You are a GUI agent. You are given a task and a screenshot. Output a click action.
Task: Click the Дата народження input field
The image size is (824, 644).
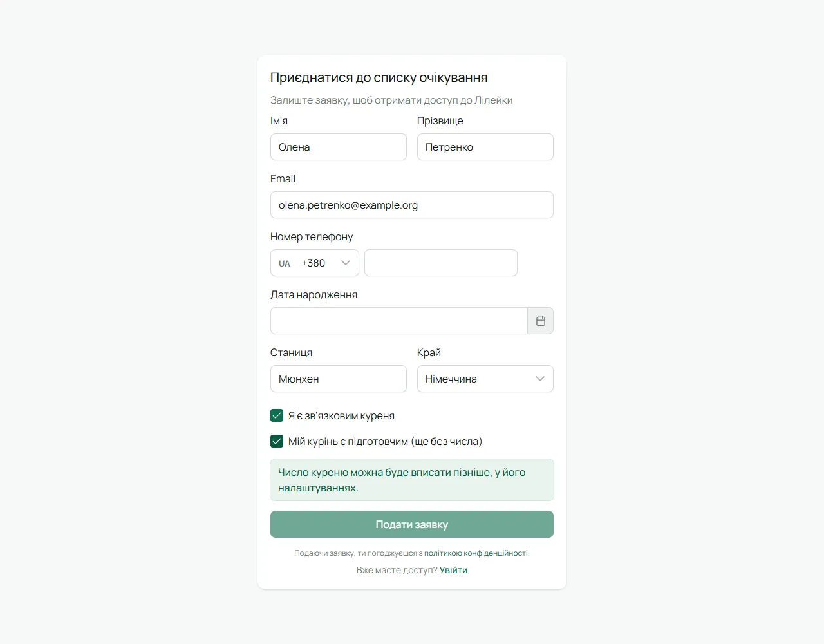pos(399,321)
